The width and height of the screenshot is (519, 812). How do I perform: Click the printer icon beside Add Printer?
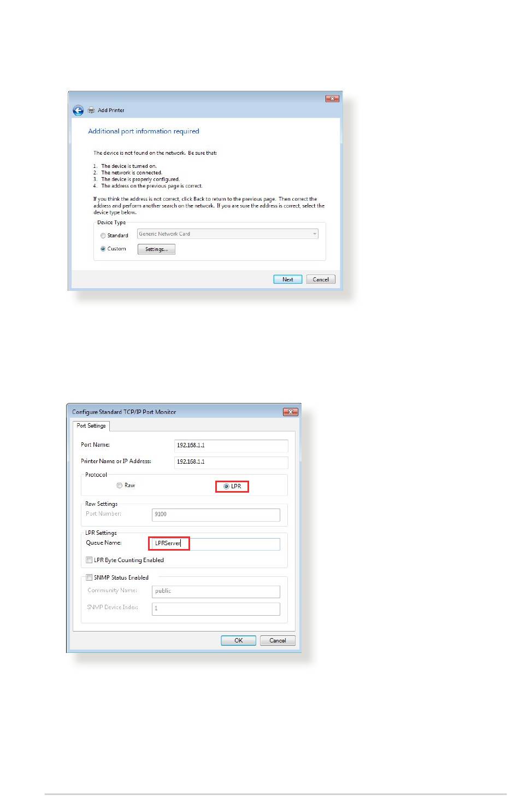pyautogui.click(x=91, y=110)
